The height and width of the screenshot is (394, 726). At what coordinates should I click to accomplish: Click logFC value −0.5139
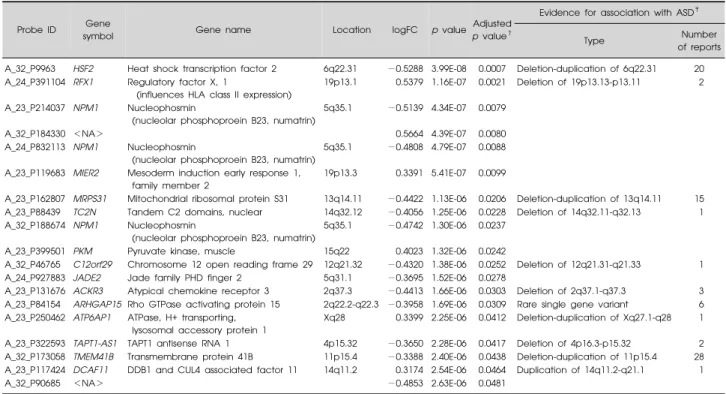tap(406, 108)
